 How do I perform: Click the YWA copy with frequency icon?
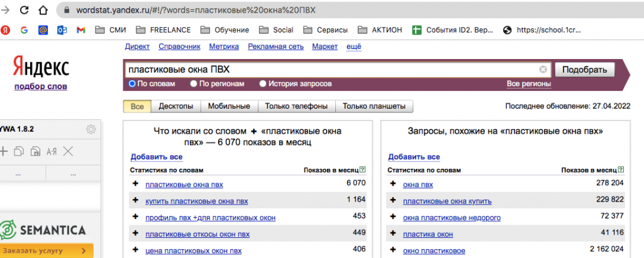coord(35,151)
